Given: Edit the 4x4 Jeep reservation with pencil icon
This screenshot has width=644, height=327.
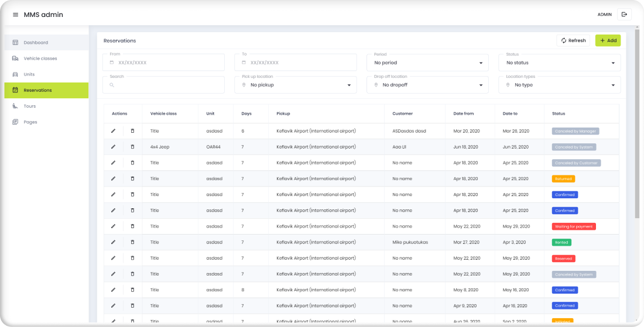Looking at the screenshot, I should (114, 147).
